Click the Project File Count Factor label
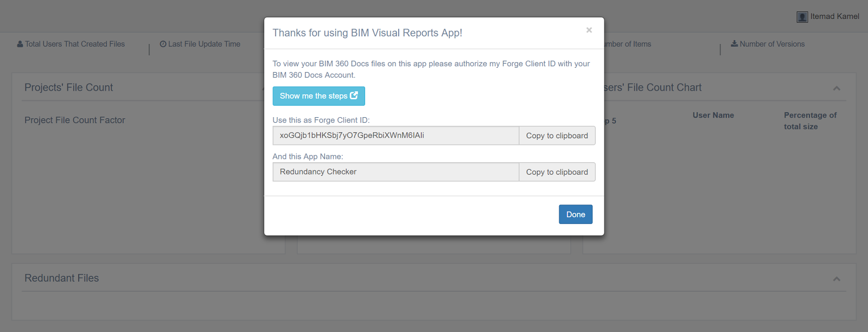 [75, 120]
